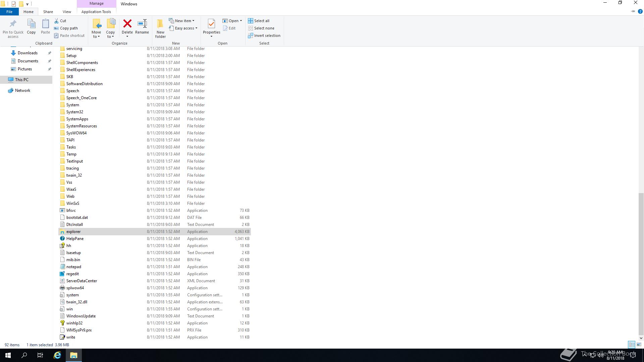644x362 pixels.
Task: Open the Windows Start menu
Action: pos(8,355)
